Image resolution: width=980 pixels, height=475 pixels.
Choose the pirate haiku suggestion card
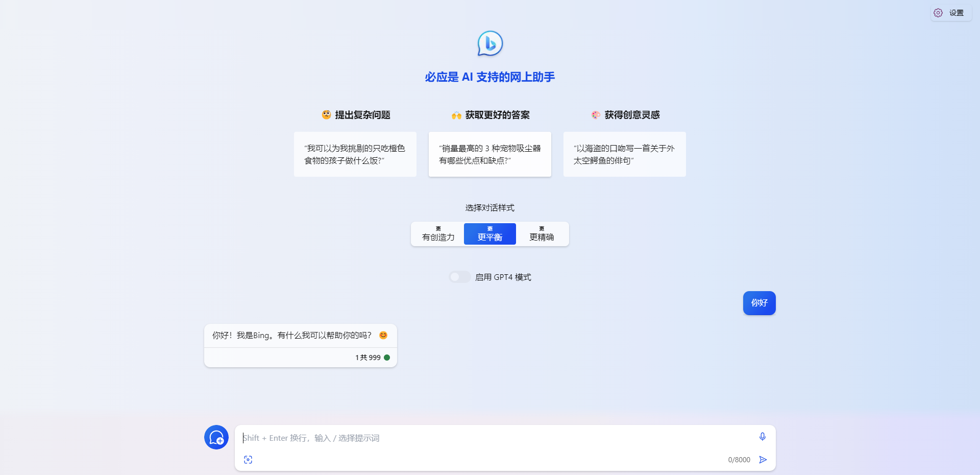[x=625, y=154]
